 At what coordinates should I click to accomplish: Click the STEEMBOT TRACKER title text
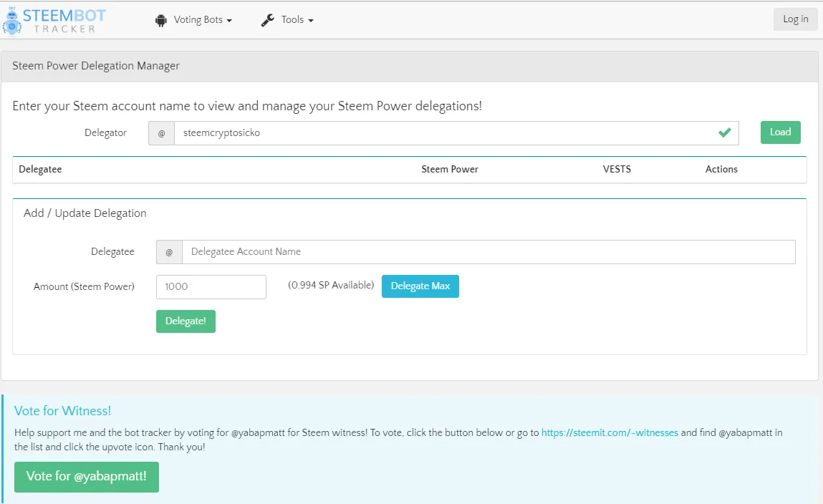[64, 21]
